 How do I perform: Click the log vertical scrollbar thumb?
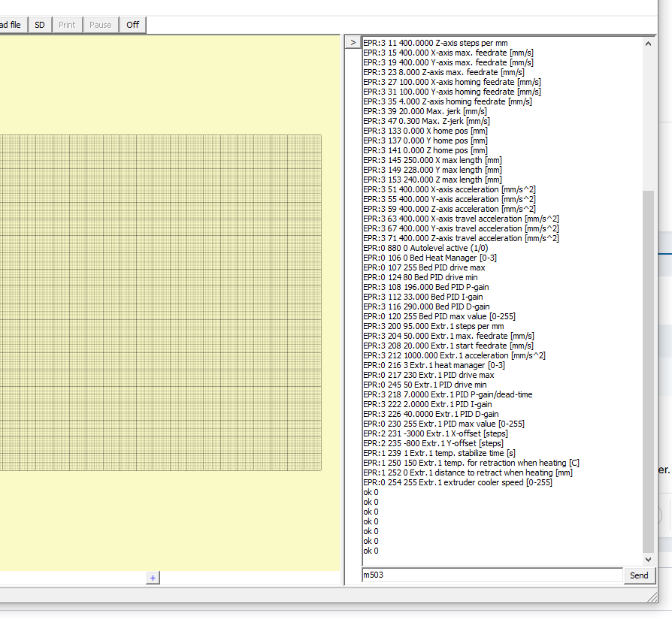click(x=648, y=371)
